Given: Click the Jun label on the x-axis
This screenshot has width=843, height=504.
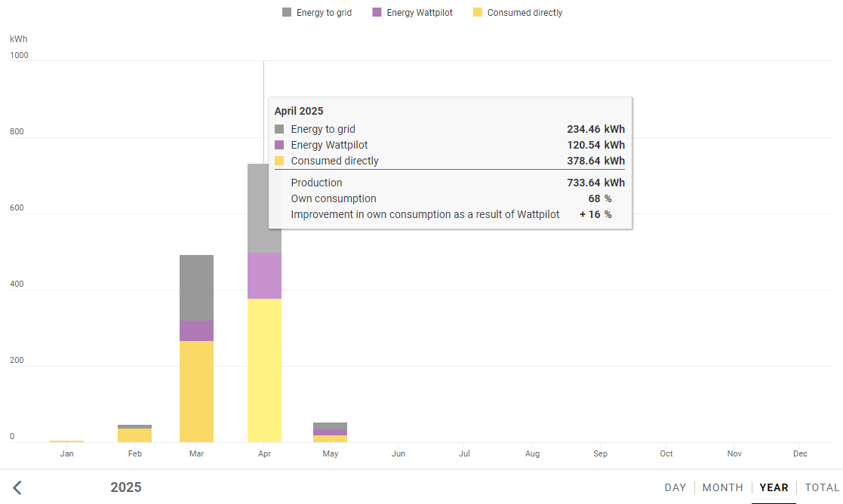Looking at the screenshot, I should point(398,453).
